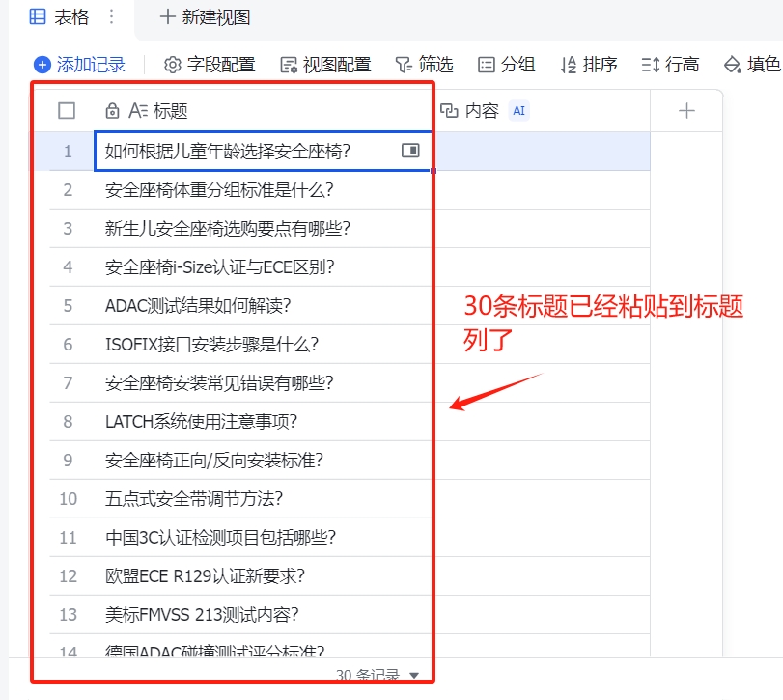Click row number 1

pos(68,152)
